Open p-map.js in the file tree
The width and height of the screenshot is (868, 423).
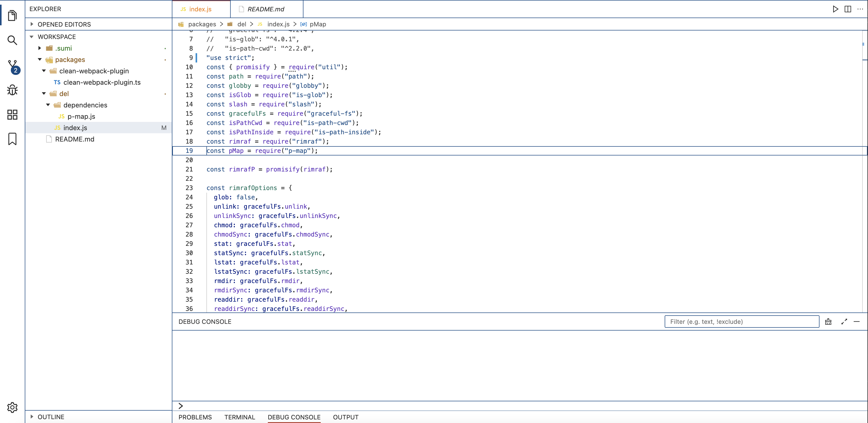pyautogui.click(x=99, y=116)
